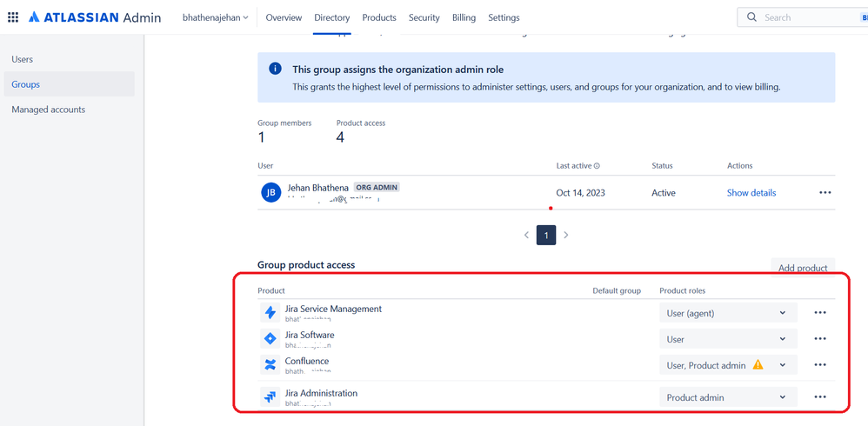This screenshot has width=868, height=426.
Task: Click the Active status text
Action: pos(664,192)
